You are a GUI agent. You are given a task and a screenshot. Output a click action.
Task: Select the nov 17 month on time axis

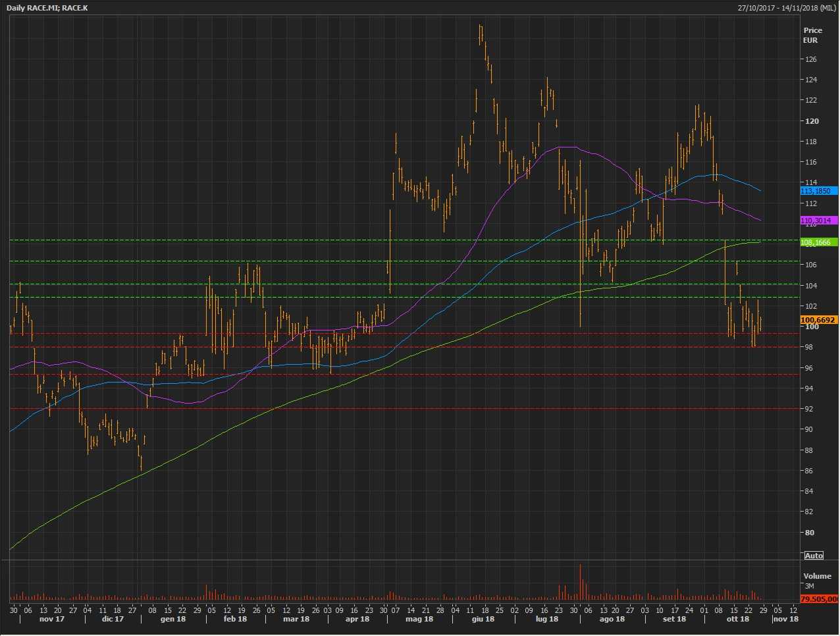(x=52, y=619)
